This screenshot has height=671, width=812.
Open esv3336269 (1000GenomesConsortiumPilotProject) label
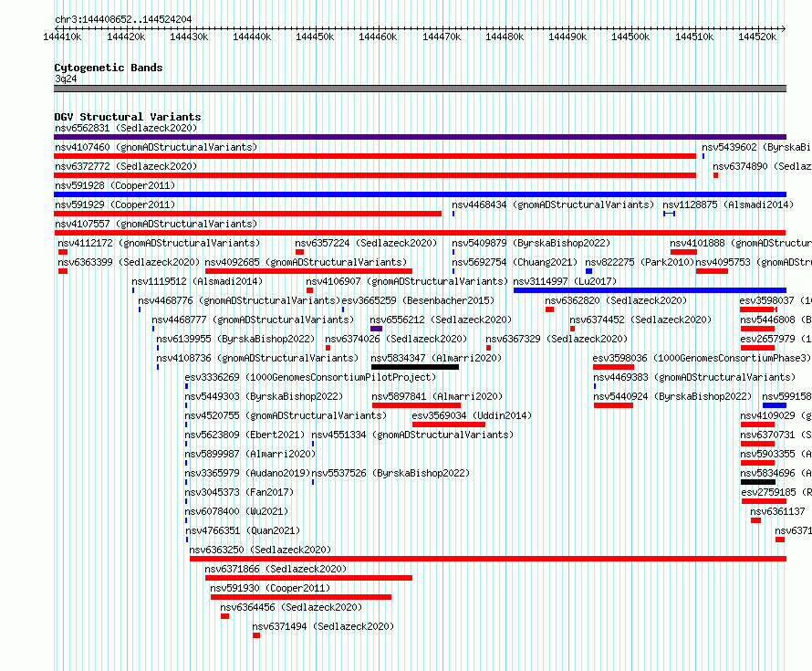pyautogui.click(x=311, y=377)
